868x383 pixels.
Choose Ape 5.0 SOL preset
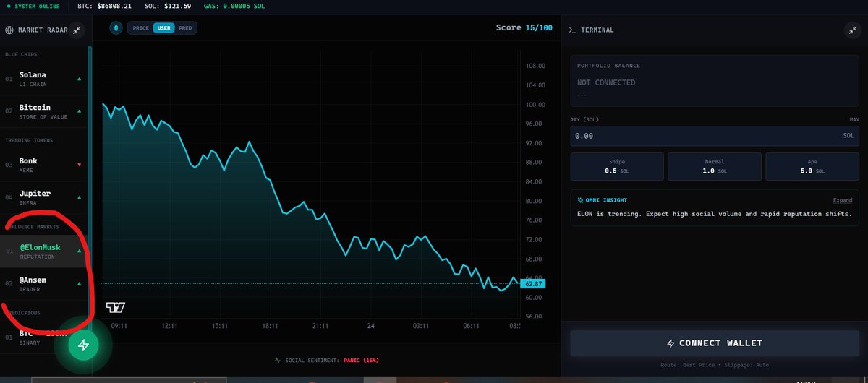(812, 166)
